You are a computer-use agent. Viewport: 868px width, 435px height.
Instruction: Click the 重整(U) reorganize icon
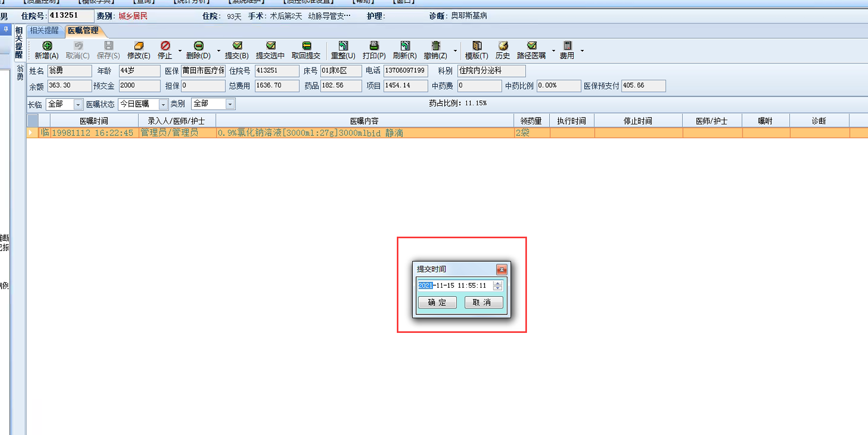[x=343, y=46]
